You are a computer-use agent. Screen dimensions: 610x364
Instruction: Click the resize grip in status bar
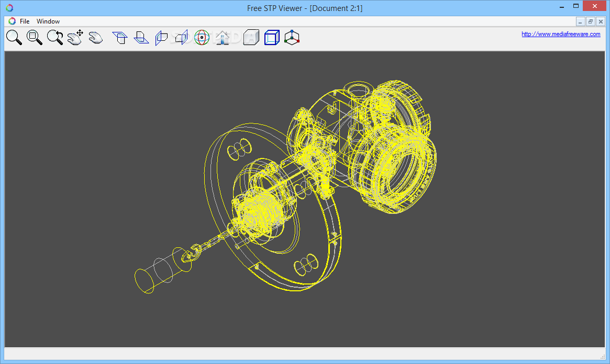[x=602, y=356]
